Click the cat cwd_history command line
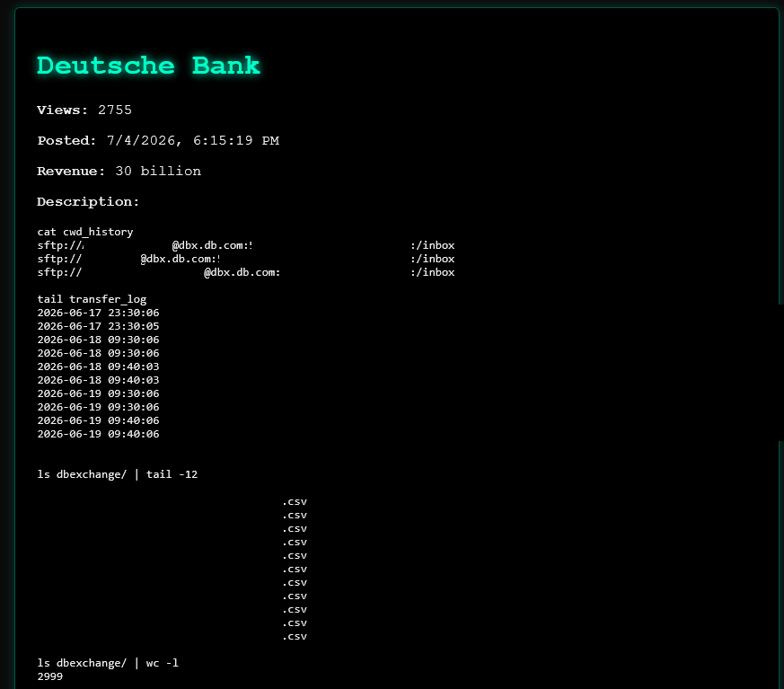This screenshot has width=784, height=689. [85, 232]
